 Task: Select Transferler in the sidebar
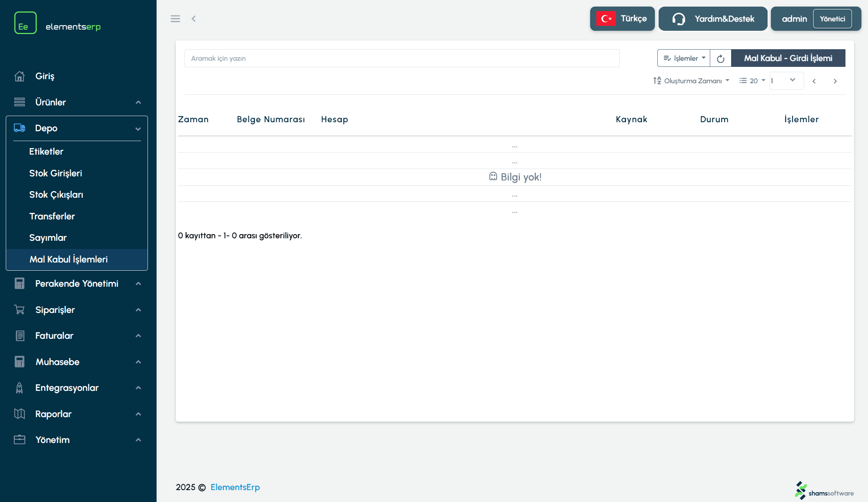click(x=52, y=216)
